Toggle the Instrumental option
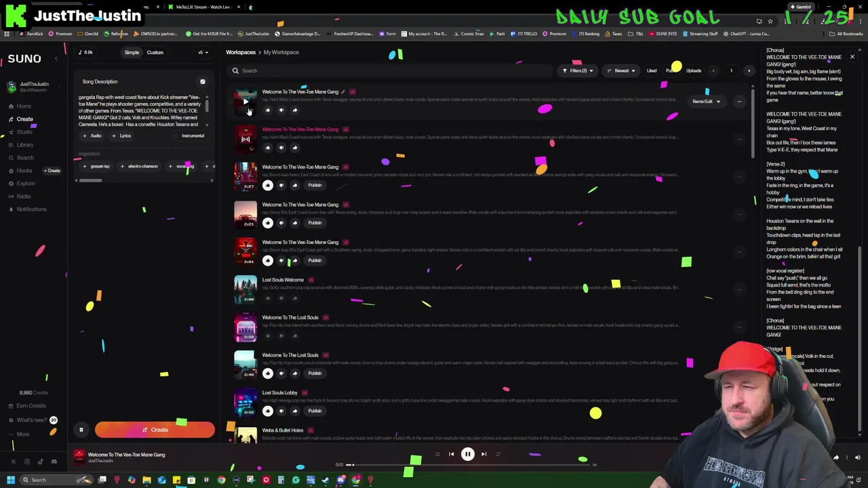This screenshot has width=868, height=488. (x=189, y=136)
